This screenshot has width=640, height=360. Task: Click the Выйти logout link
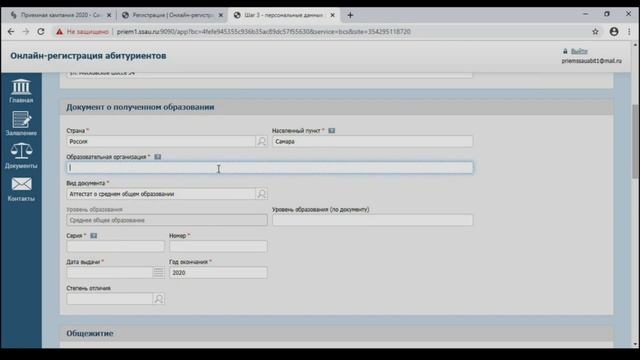(579, 51)
